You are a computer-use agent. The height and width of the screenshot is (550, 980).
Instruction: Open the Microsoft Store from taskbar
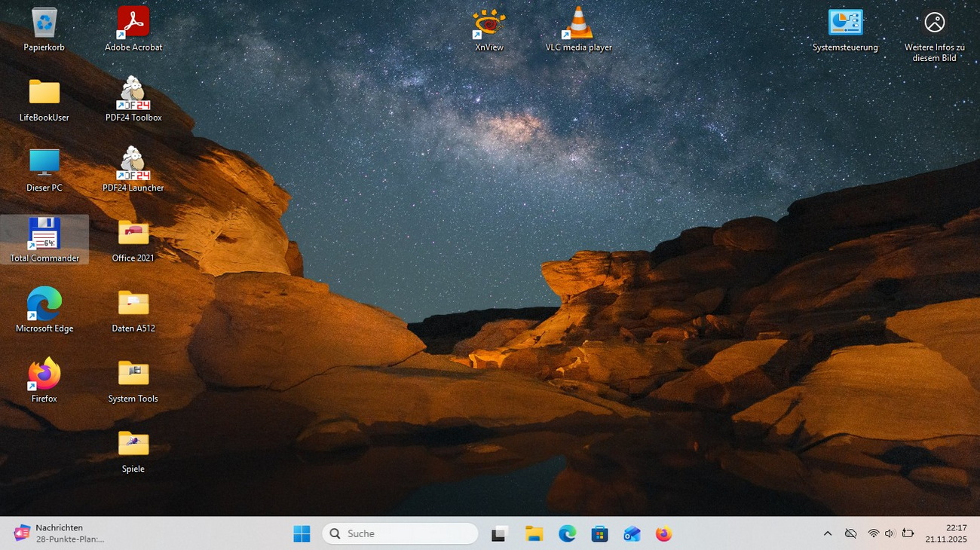tap(599, 533)
